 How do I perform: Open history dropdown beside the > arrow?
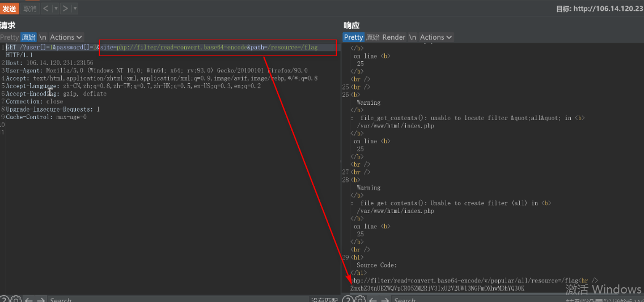[x=75, y=8]
